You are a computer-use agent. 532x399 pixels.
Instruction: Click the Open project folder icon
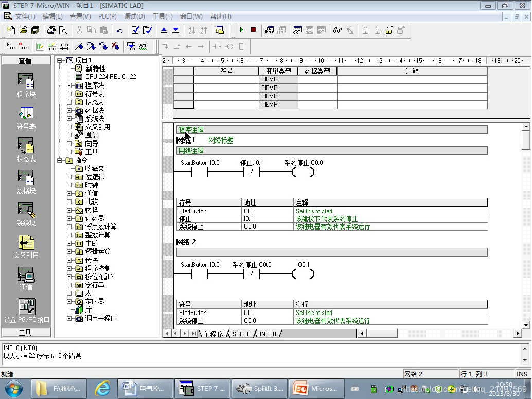coord(23,30)
